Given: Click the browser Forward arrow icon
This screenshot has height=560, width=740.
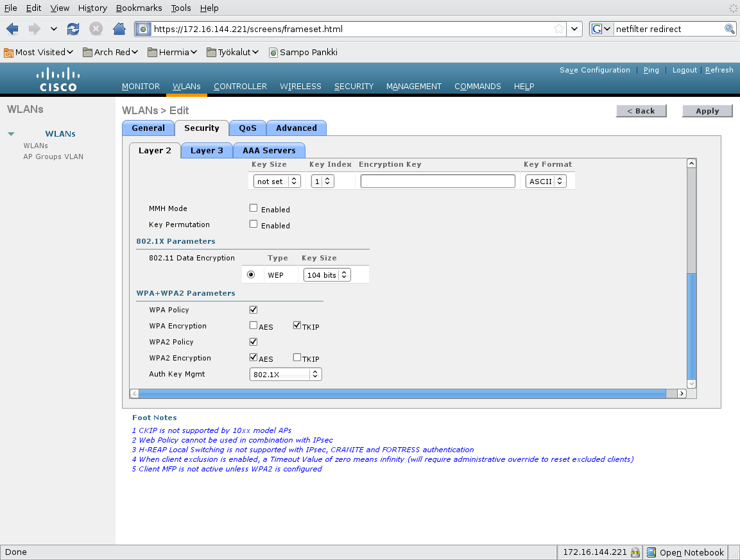Looking at the screenshot, I should coord(35,29).
